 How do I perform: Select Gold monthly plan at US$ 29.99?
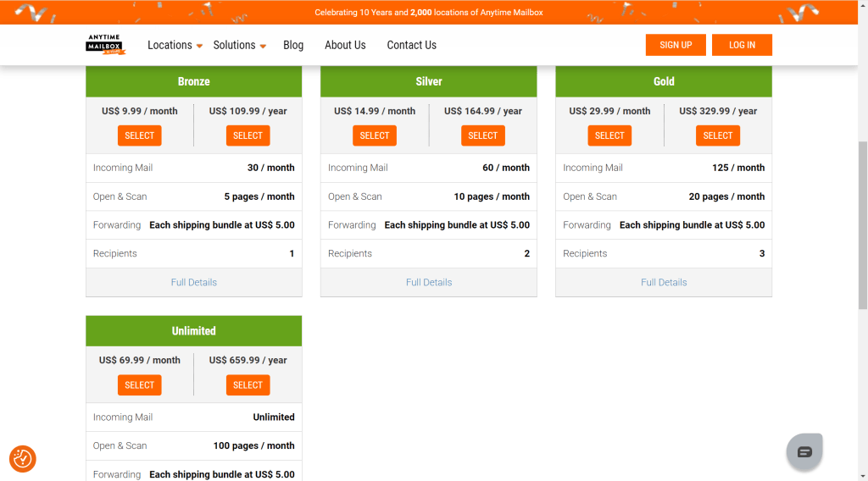[x=609, y=135]
